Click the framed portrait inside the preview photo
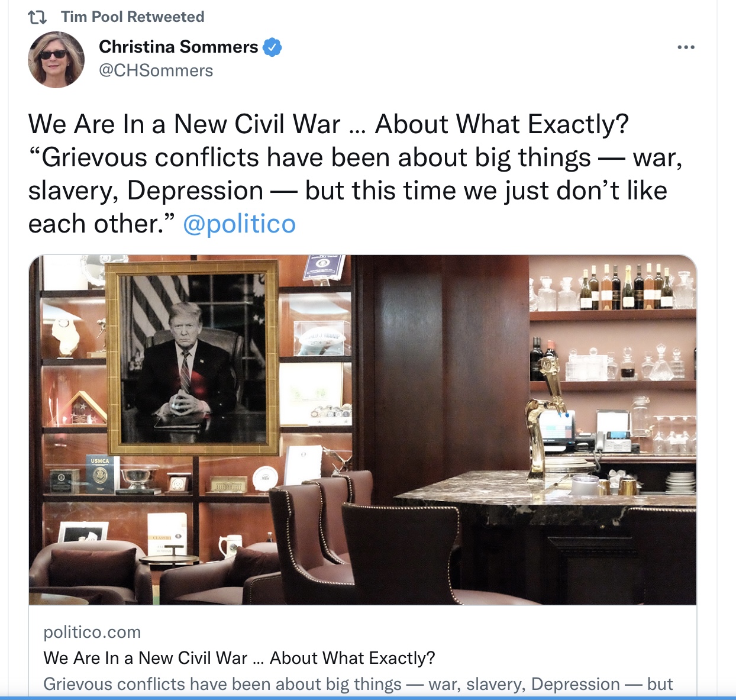Image resolution: width=736 pixels, height=700 pixels. click(x=192, y=359)
